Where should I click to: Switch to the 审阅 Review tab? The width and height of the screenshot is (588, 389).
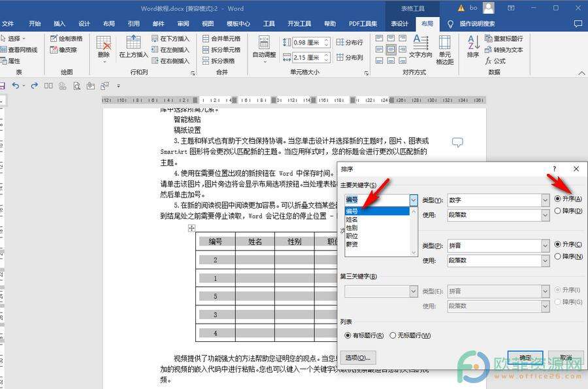click(183, 24)
